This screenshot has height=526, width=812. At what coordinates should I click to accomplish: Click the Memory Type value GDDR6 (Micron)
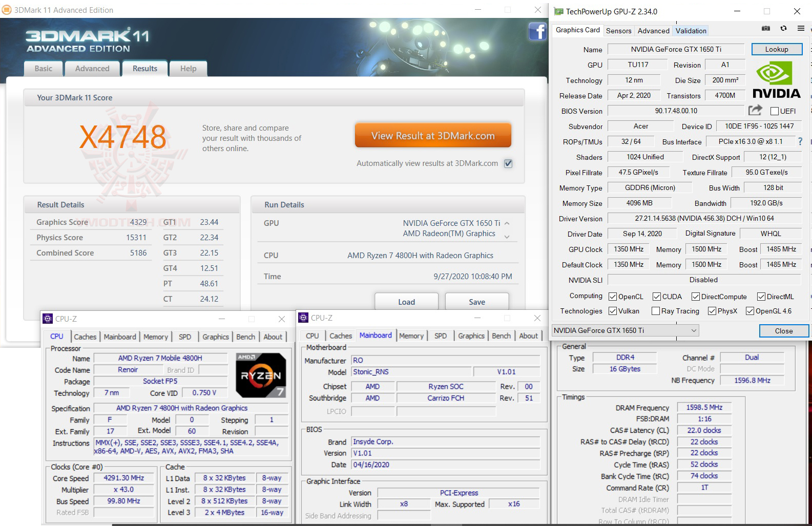[x=650, y=187]
